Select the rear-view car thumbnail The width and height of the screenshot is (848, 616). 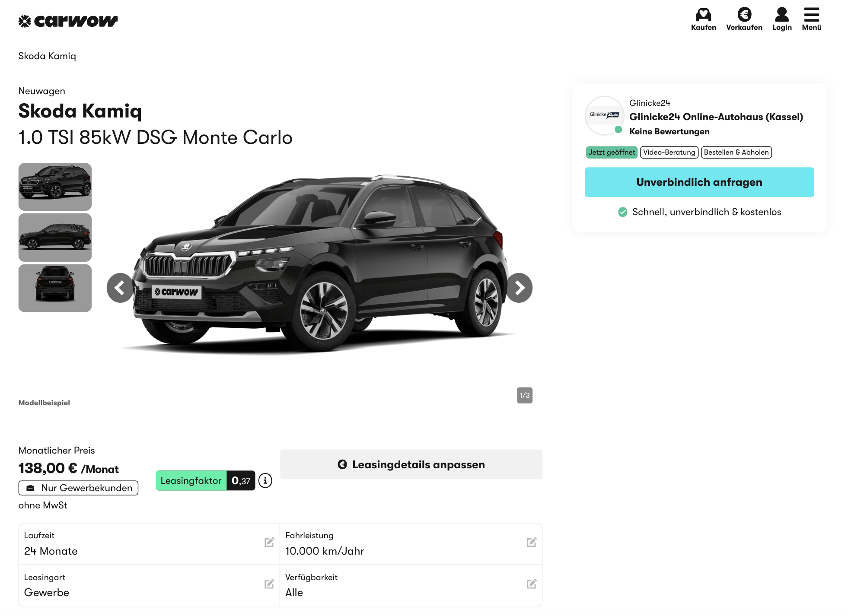pos(55,288)
